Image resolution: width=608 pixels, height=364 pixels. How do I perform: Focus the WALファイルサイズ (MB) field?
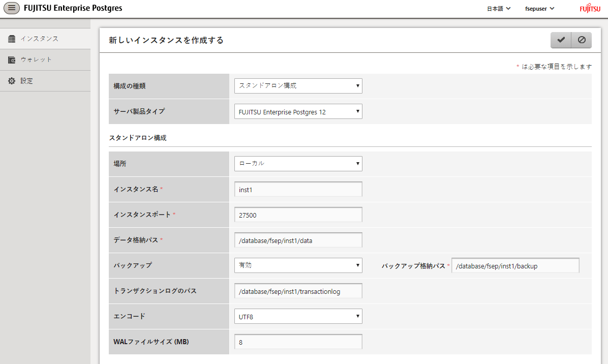[x=298, y=342]
